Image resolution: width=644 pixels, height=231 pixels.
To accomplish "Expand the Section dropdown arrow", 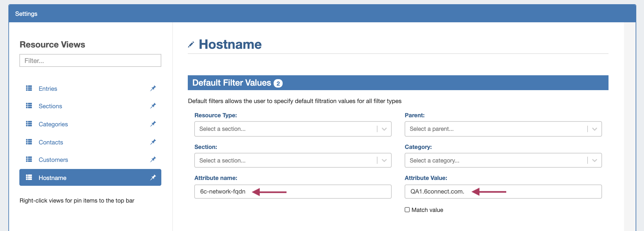I will 384,160.
